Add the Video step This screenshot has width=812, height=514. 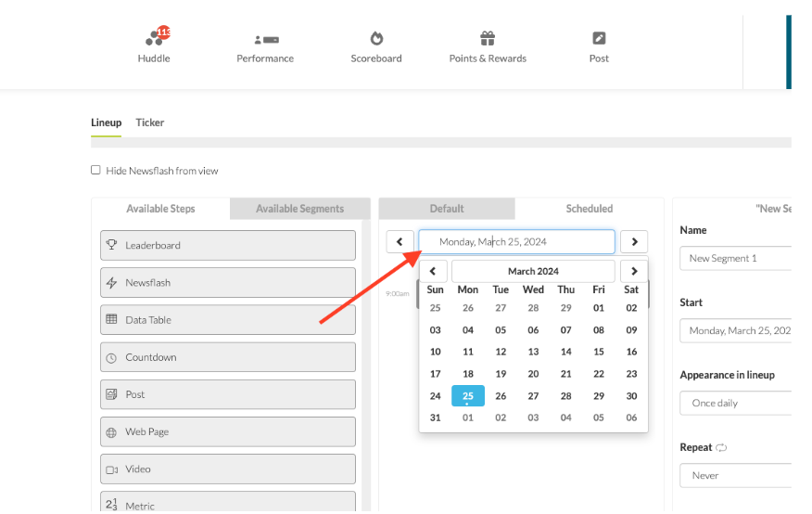tap(228, 469)
